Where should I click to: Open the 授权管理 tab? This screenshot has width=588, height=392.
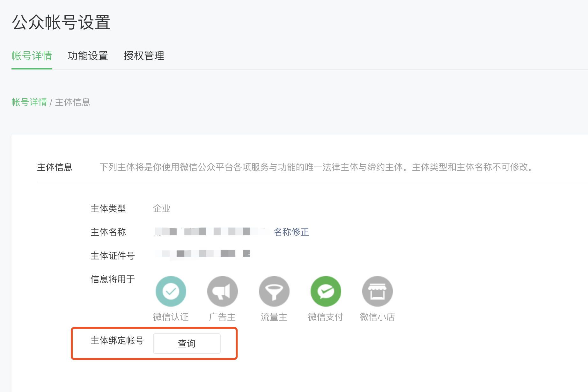(x=144, y=56)
